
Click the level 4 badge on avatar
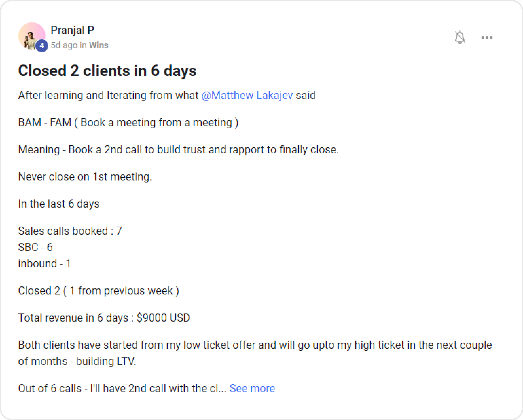41,45
